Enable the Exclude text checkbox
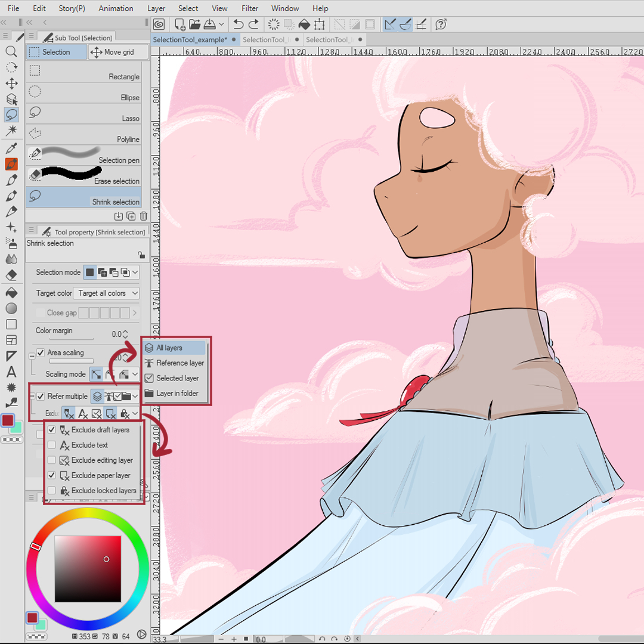This screenshot has height=644, width=644. coord(52,445)
